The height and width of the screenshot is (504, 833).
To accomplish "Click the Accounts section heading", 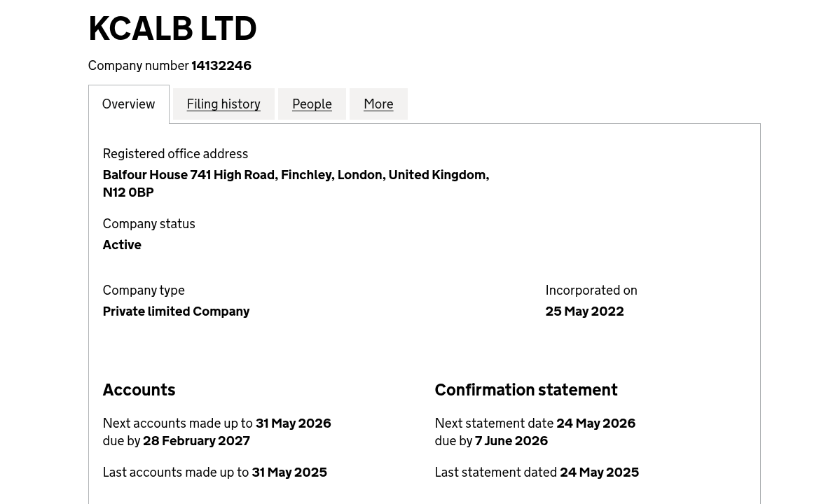I will [x=139, y=389].
